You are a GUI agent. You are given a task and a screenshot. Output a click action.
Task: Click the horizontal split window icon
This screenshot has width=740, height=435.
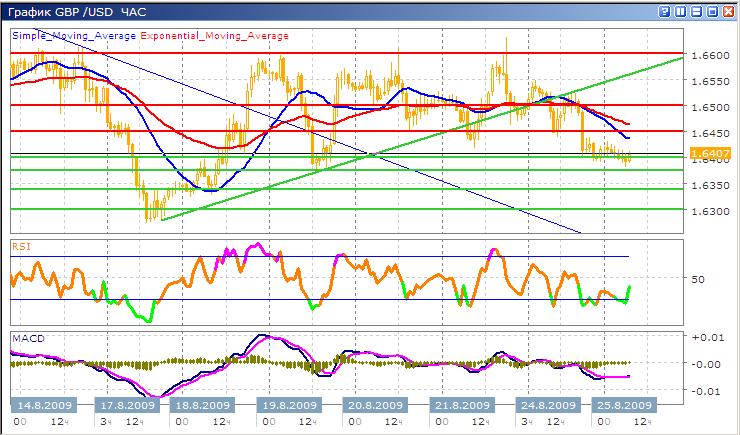(697, 11)
